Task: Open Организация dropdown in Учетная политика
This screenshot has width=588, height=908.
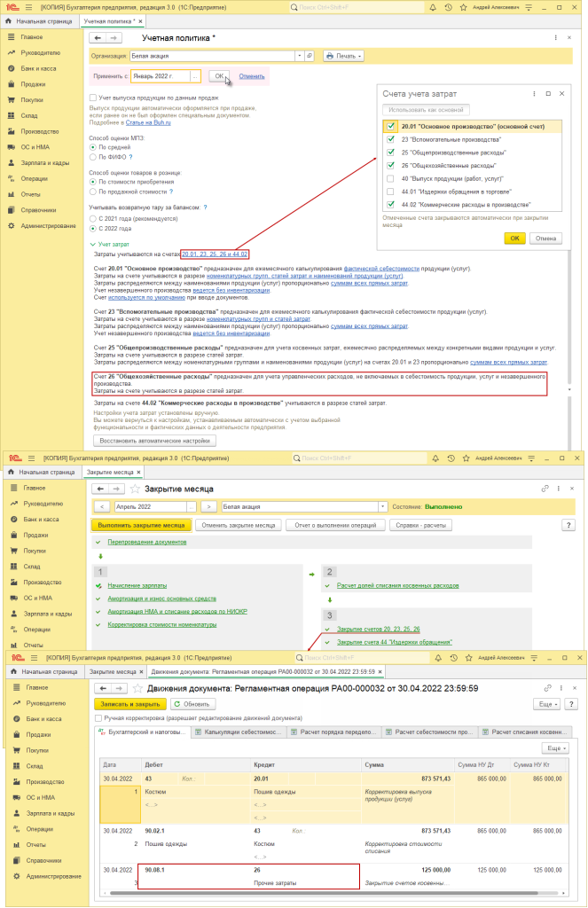Action: (299, 56)
